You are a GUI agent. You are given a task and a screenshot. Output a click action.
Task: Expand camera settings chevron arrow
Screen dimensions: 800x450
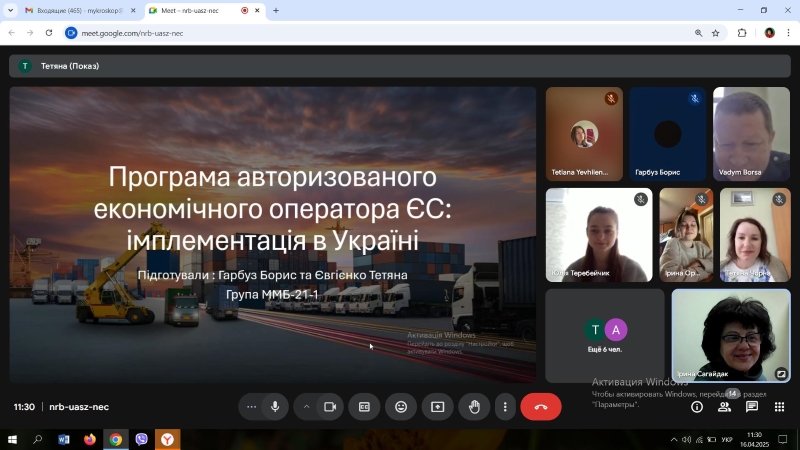tap(306, 407)
